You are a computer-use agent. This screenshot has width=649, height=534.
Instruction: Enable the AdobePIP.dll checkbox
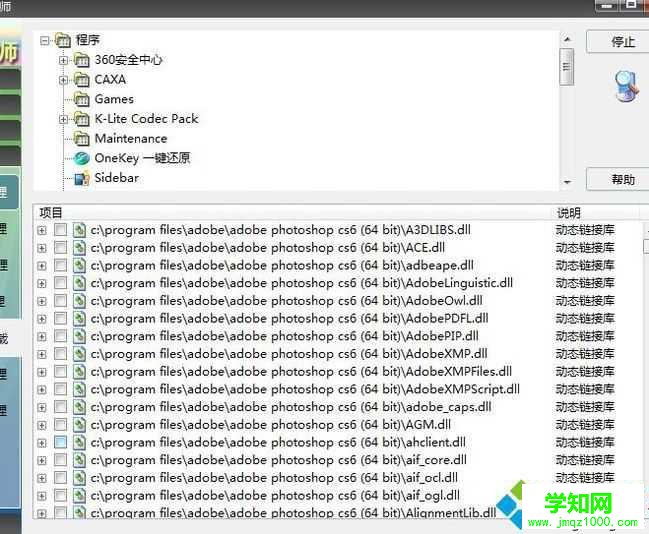coord(60,337)
